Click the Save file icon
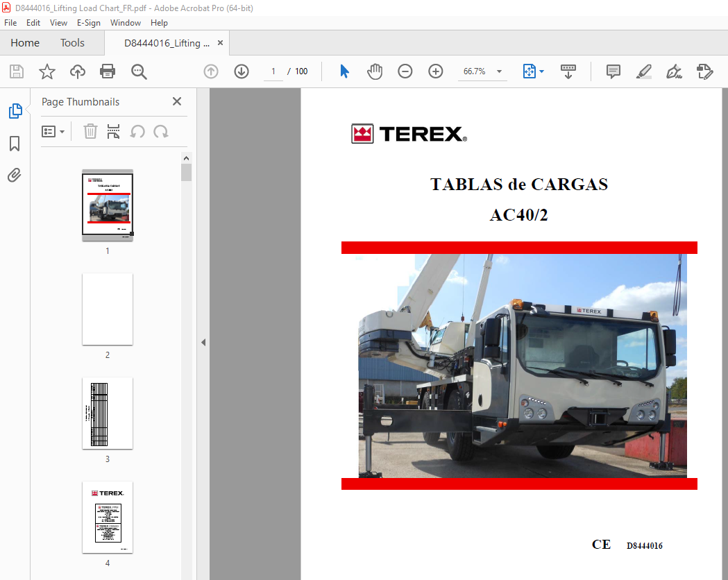Image resolution: width=728 pixels, height=580 pixels. click(x=17, y=71)
